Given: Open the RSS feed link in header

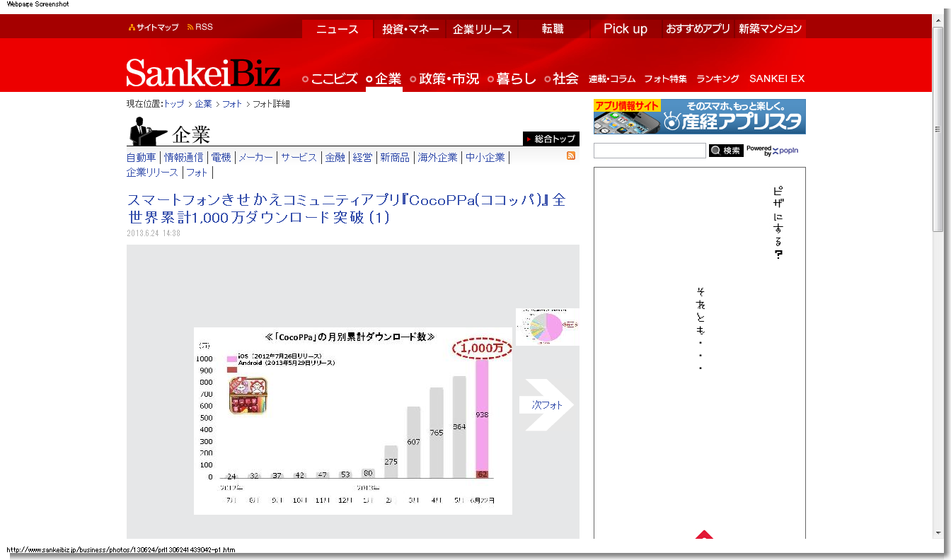Looking at the screenshot, I should click(200, 28).
